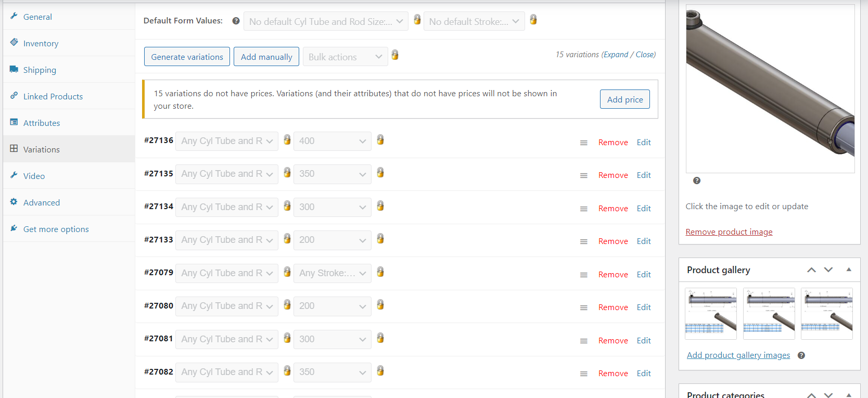868x398 pixels.
Task: Go to the Attributes tab
Action: 69,123
